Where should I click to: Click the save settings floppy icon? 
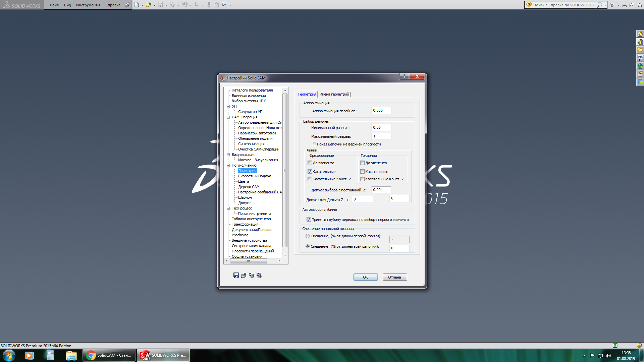[x=236, y=275]
